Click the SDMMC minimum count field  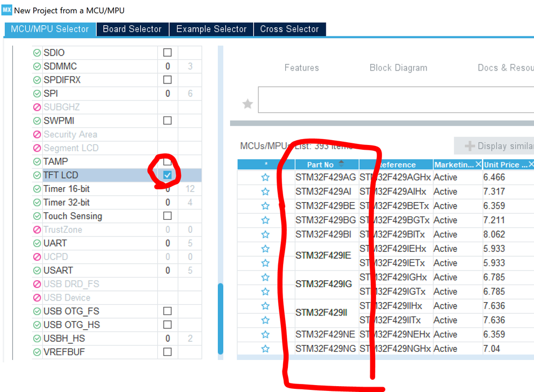167,66
